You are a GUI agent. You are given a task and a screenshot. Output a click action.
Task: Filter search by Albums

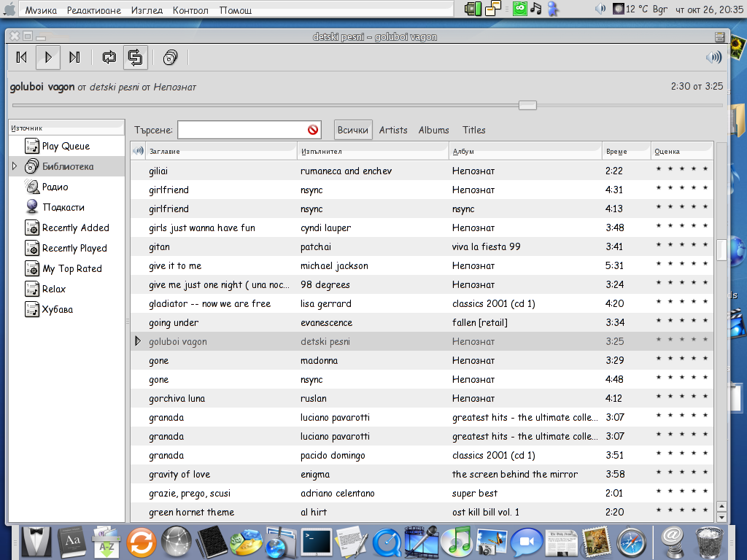[x=433, y=130]
